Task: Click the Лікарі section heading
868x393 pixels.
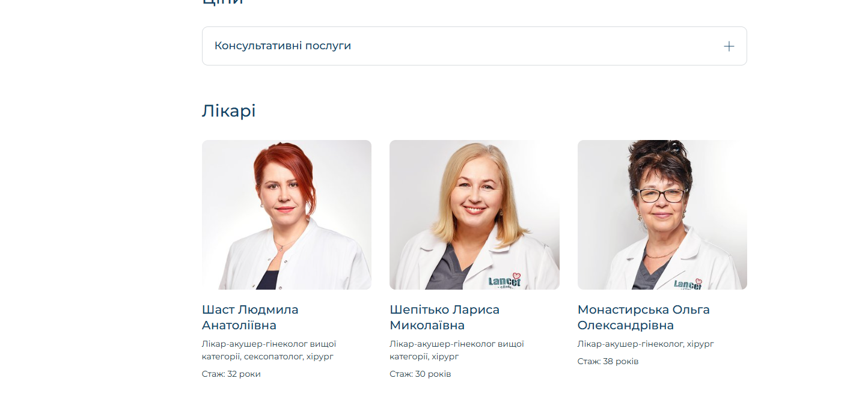Action: point(228,111)
